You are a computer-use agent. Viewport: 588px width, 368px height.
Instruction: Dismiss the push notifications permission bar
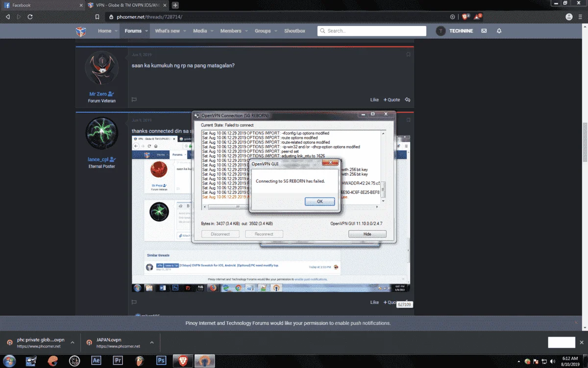coord(576,322)
